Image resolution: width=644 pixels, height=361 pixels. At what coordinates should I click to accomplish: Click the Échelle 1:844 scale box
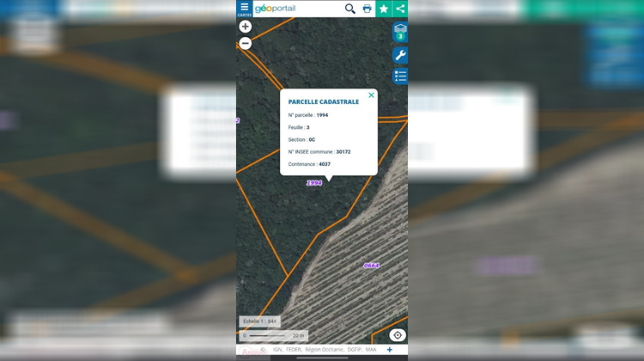pos(259,321)
